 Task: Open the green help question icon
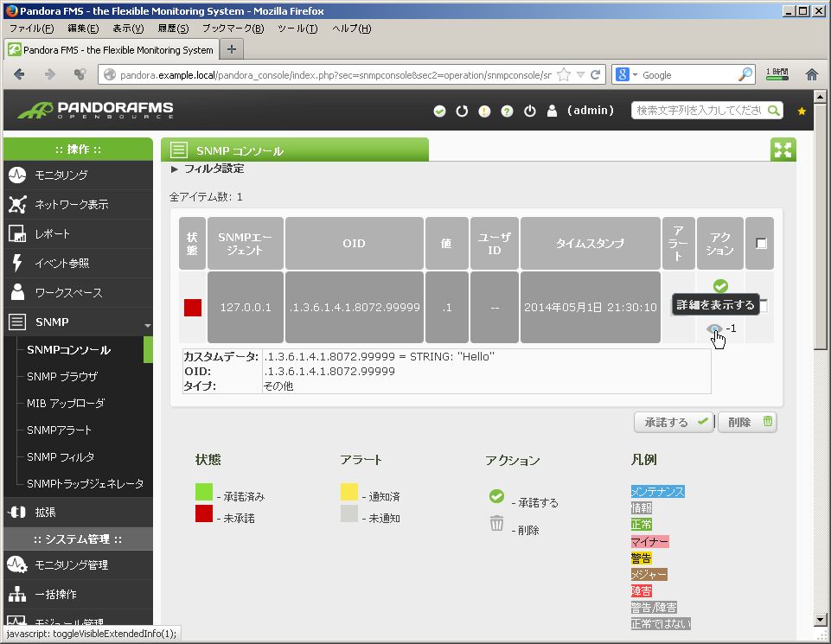point(508,112)
